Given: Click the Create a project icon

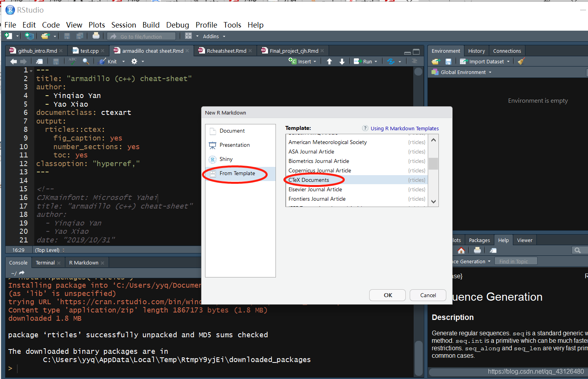Looking at the screenshot, I should [29, 36].
